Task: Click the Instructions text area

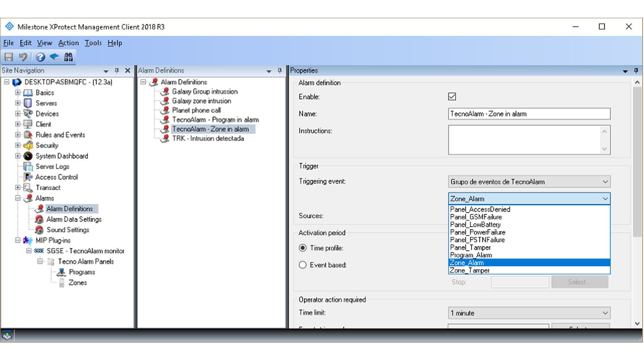Action: (x=529, y=140)
